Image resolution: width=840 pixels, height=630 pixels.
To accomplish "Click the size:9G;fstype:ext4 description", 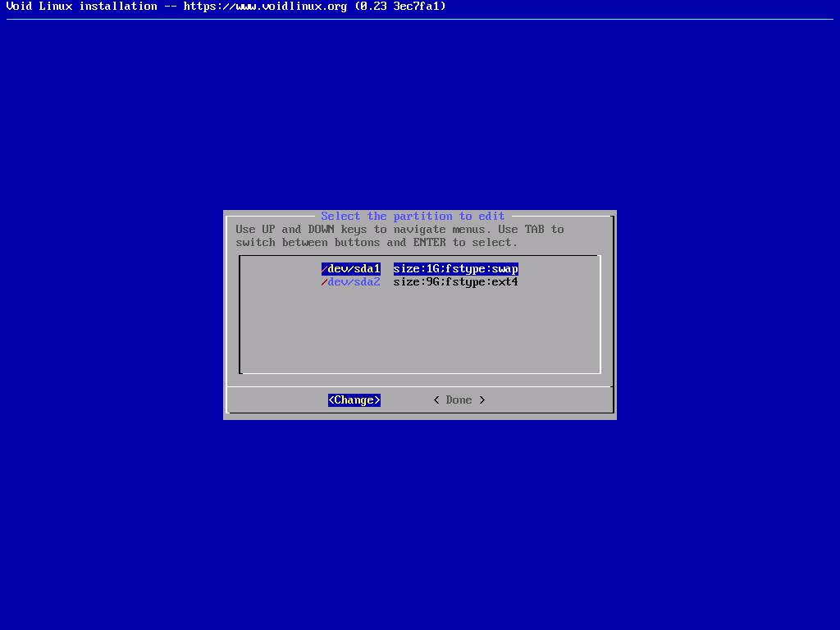I will pos(455,282).
